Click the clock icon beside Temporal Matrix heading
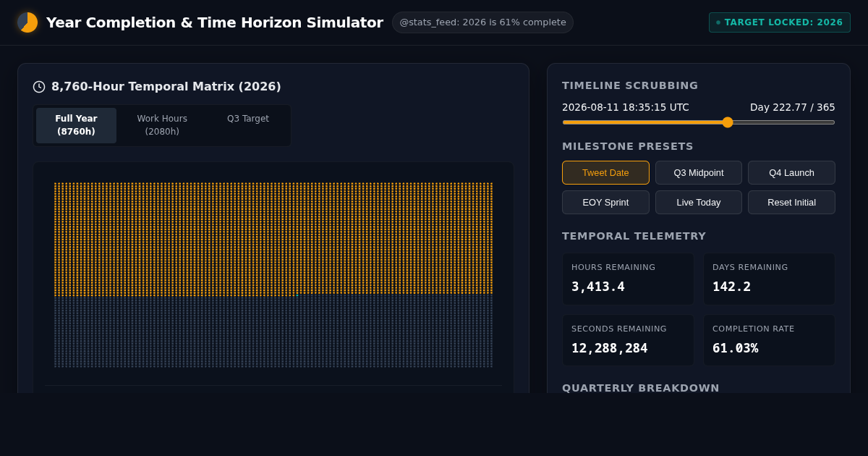The width and height of the screenshot is (868, 456). (39, 87)
